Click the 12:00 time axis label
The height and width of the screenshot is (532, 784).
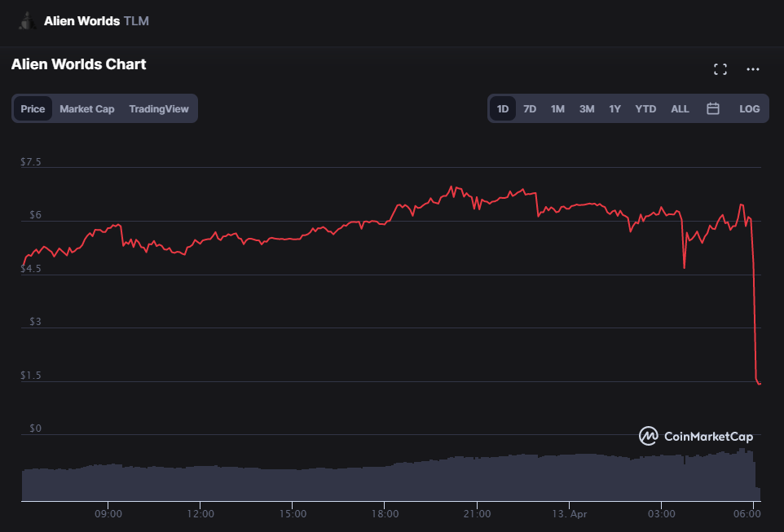click(200, 514)
